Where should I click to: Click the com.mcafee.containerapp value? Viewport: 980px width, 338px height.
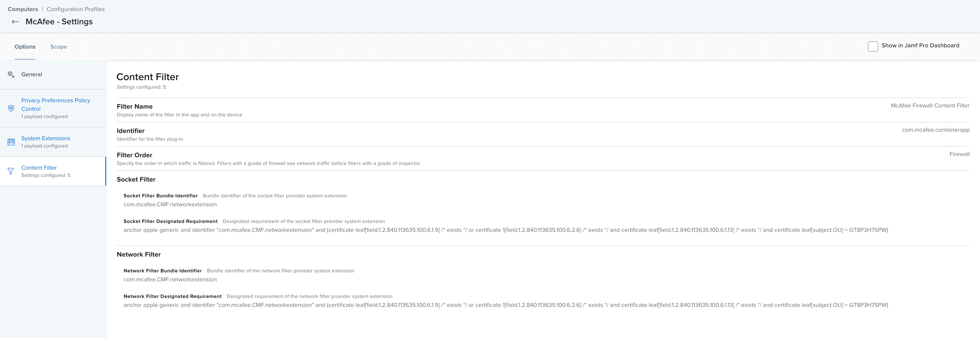coord(935,130)
